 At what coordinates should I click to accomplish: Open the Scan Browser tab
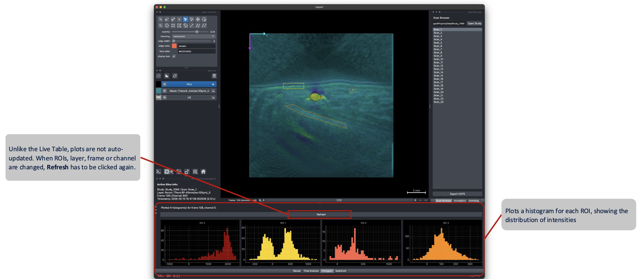(443, 201)
